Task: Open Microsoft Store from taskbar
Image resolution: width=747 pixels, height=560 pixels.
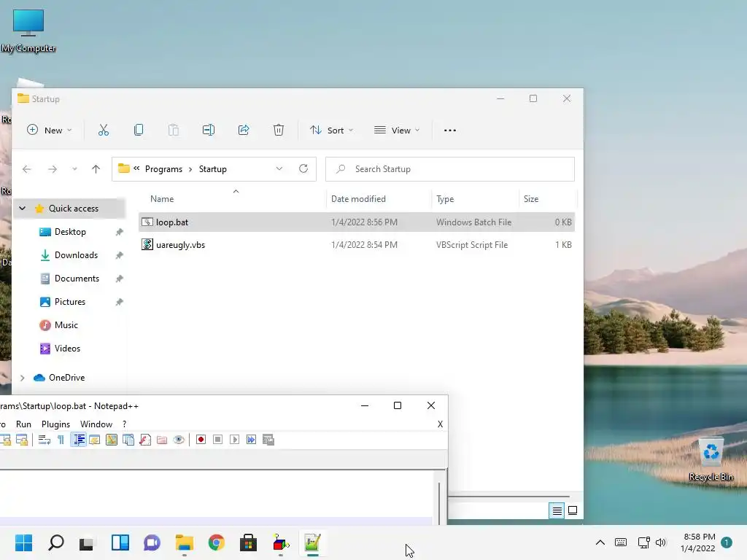Action: (248, 542)
